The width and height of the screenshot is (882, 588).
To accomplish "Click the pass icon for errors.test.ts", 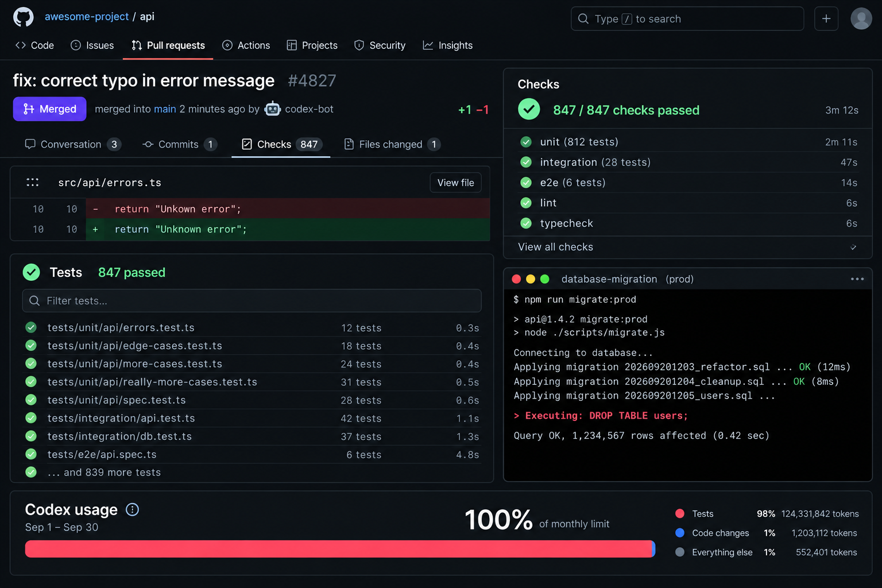I will coord(31,327).
